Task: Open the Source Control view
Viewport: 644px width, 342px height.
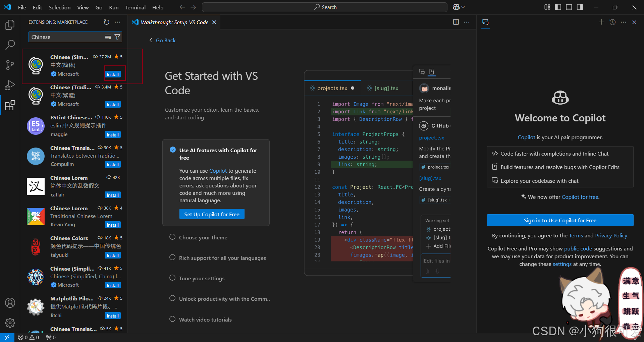Action: [10, 65]
